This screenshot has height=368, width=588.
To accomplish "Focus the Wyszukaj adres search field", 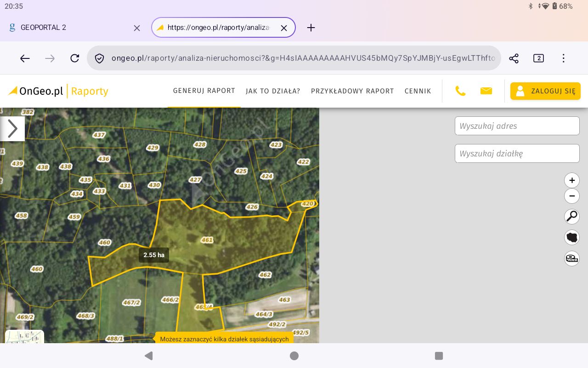I will click(x=517, y=126).
